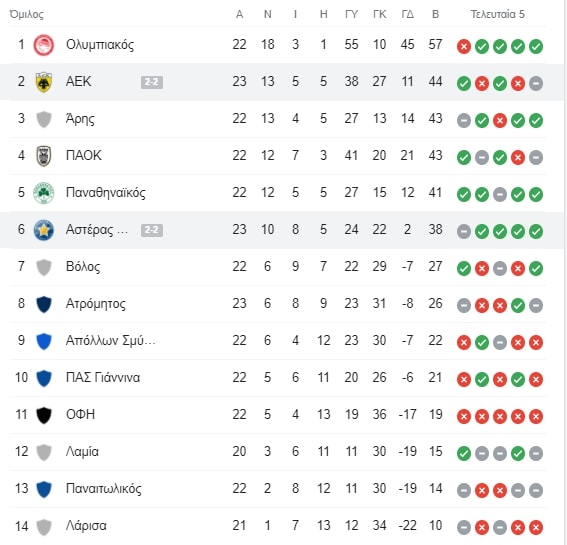
Task: Open the ΠΑΣ Γιάννινα team link
Action: tap(103, 378)
